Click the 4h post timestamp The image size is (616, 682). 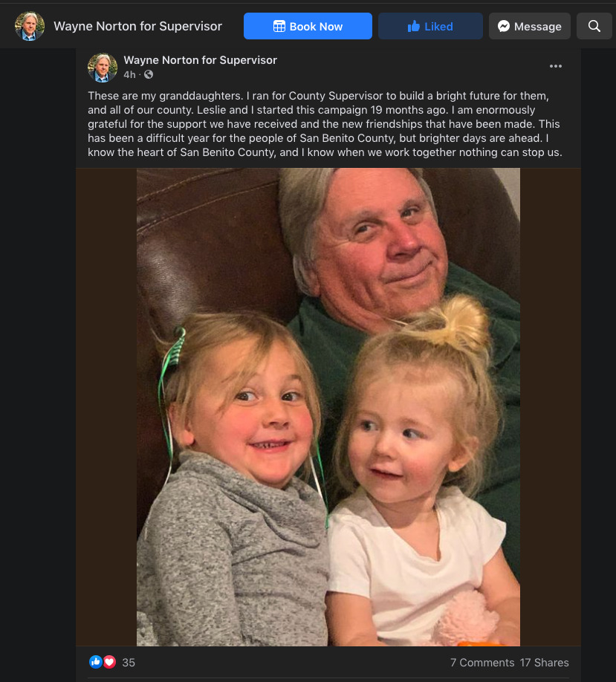coord(129,75)
